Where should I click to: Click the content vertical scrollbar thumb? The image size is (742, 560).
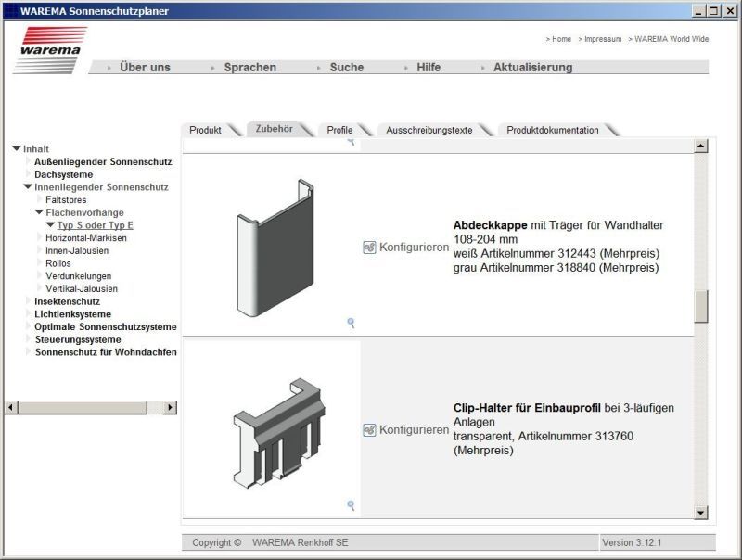point(701,307)
